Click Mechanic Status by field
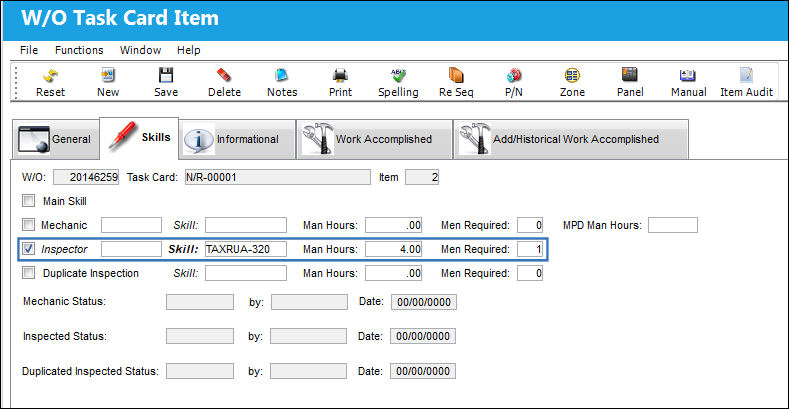Screen dimensions: 789x409 click(309, 302)
